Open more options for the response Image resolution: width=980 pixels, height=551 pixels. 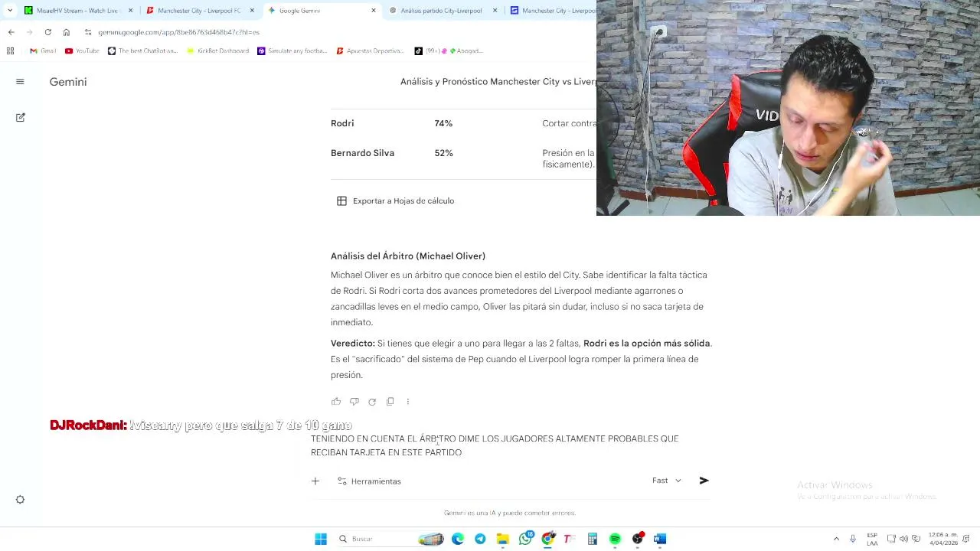[x=408, y=401]
